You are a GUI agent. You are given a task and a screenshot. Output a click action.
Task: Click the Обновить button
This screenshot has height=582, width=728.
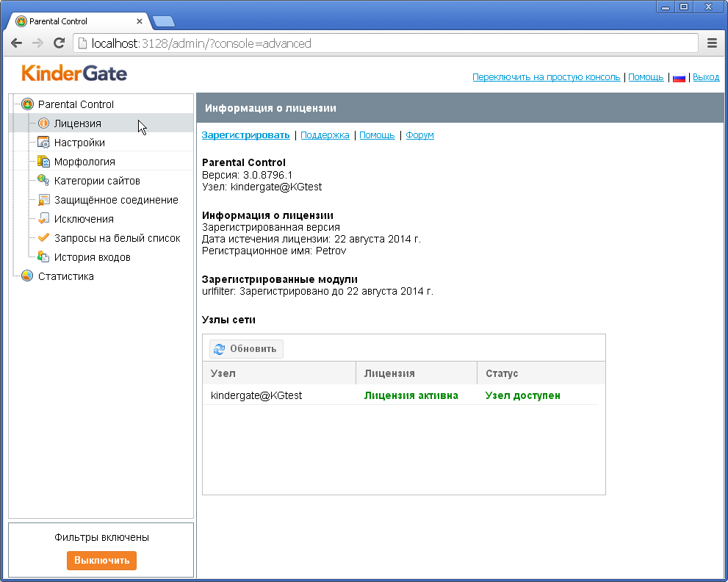tap(246, 349)
